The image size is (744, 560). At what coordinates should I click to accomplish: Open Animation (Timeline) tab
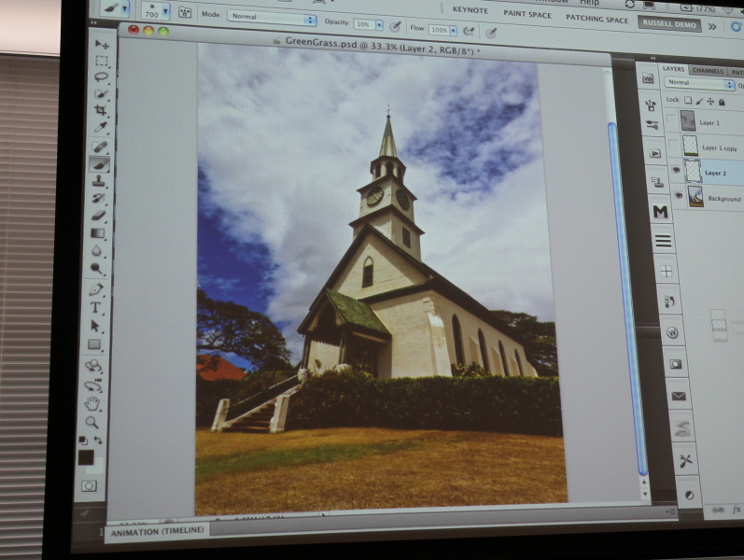coord(157,531)
